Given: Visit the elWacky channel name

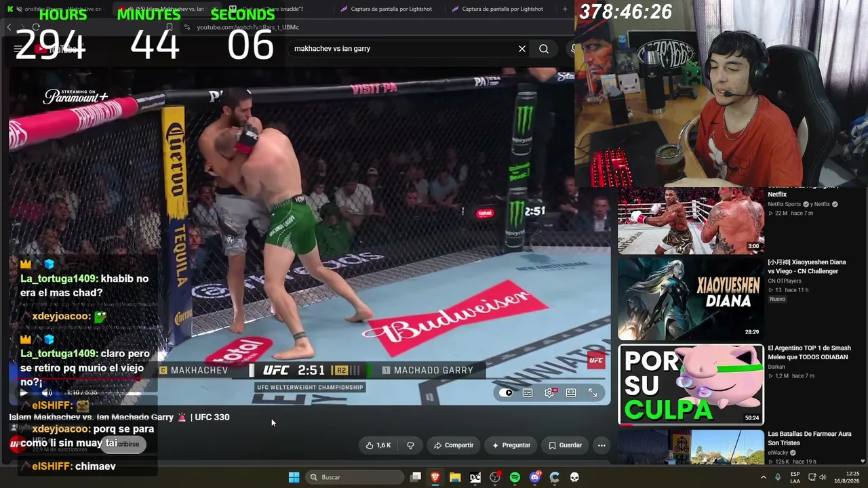Looking at the screenshot, I should (x=778, y=453).
